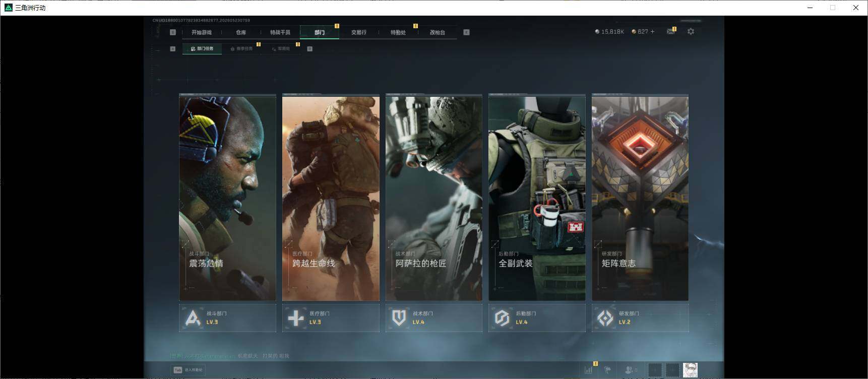Screen dimensions: 868x379
Task: Click the previous sub-tab key icon left of 部门任务
Action: coord(173,49)
